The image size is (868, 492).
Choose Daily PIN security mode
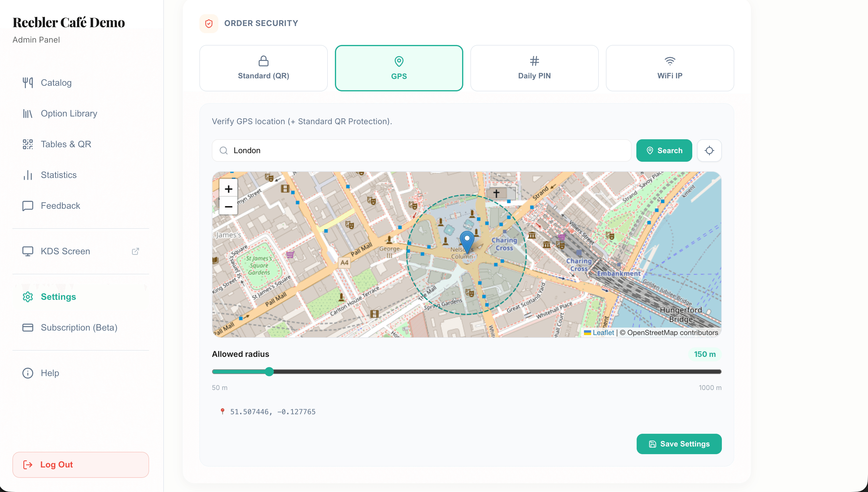pos(534,68)
